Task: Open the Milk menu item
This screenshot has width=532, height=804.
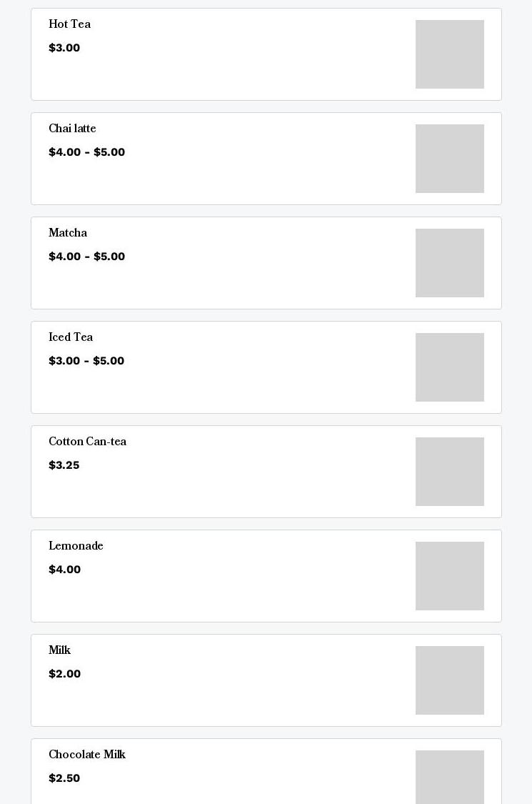Action: click(x=59, y=650)
